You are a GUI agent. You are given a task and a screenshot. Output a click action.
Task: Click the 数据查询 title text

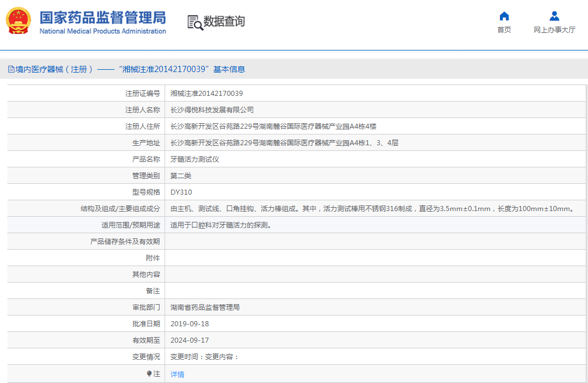pyautogui.click(x=224, y=22)
